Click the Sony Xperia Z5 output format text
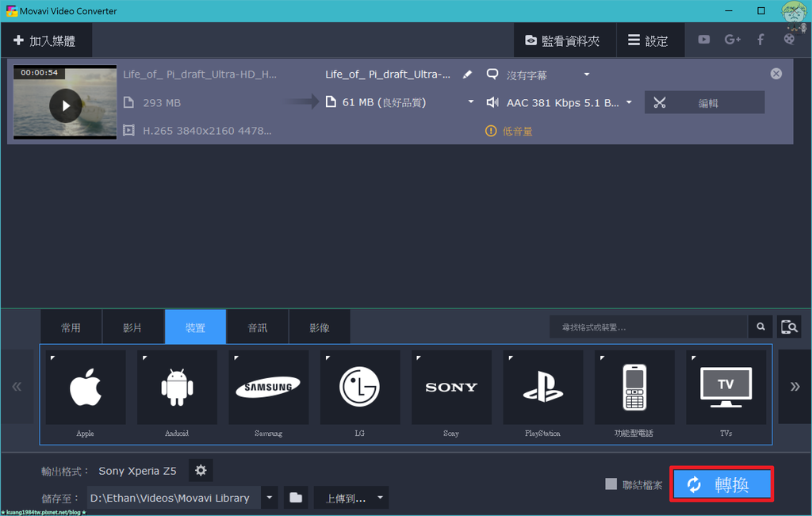812x516 pixels. click(138, 471)
